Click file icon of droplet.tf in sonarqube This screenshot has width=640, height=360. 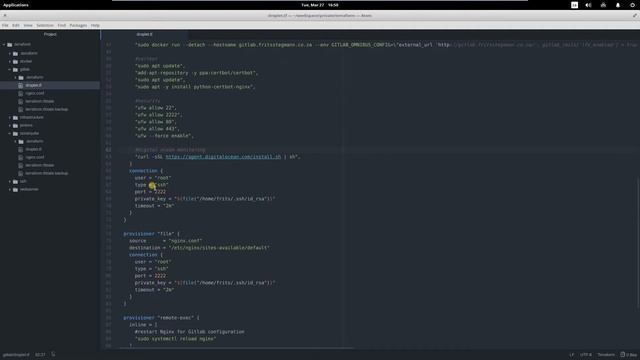point(21,149)
